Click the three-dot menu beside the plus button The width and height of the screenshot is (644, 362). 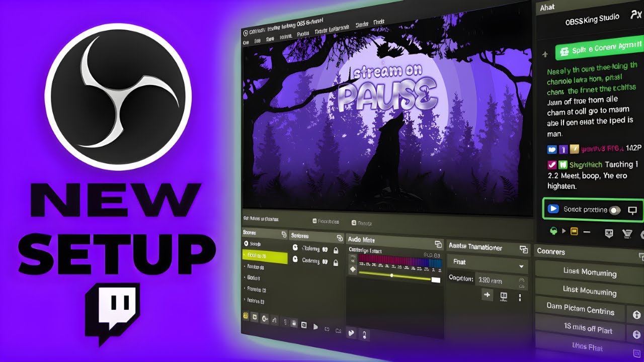[x=520, y=297]
